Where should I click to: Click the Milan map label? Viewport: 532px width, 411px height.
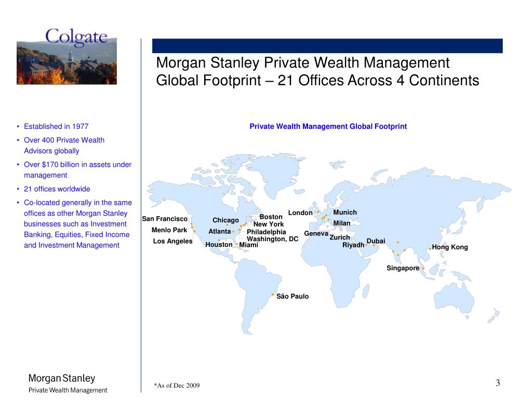point(342,223)
